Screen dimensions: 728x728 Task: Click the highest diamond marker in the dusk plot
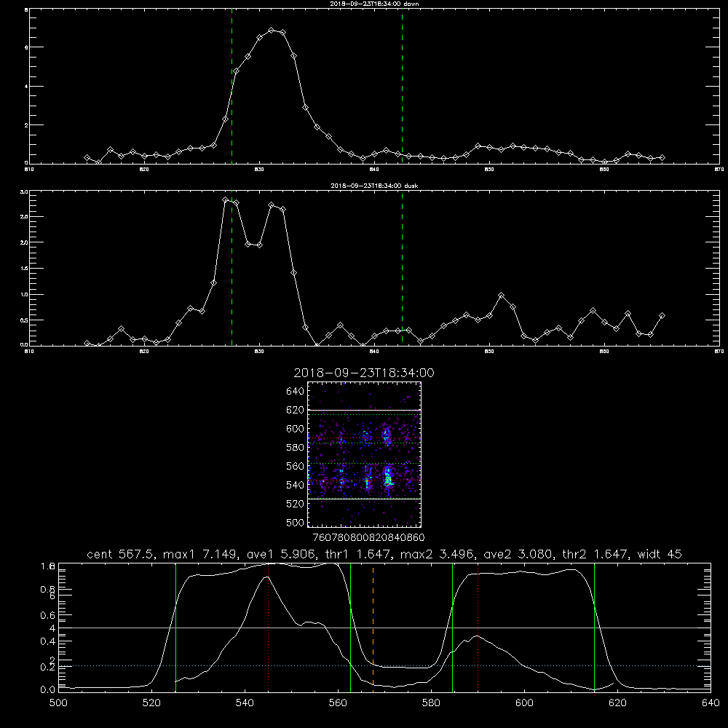(225, 200)
